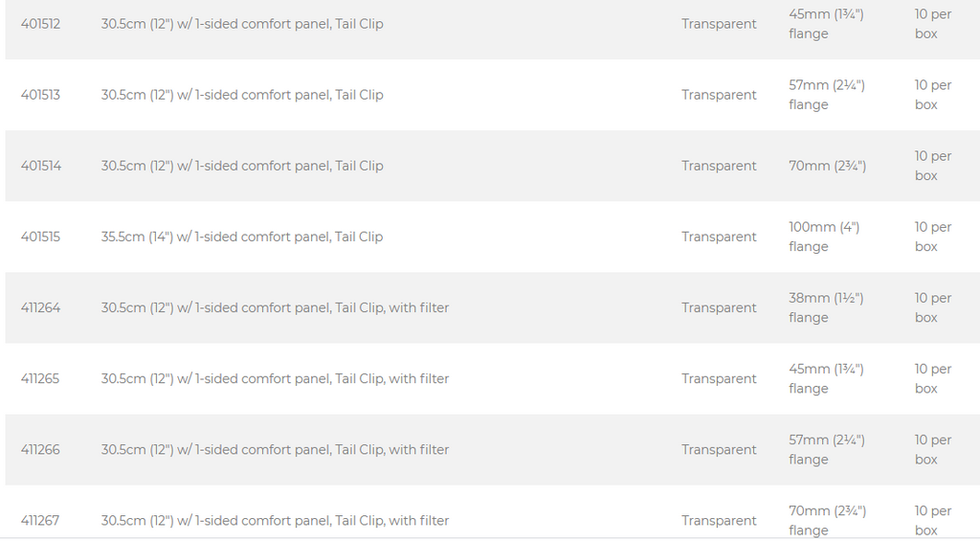Image resolution: width=980 pixels, height=542 pixels.
Task: Click the 38mm (1½") flange cell
Action: 826,307
